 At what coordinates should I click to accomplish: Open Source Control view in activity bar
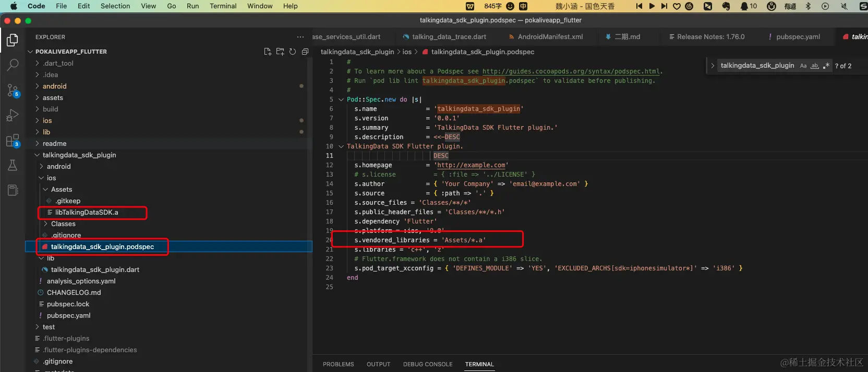click(x=13, y=90)
